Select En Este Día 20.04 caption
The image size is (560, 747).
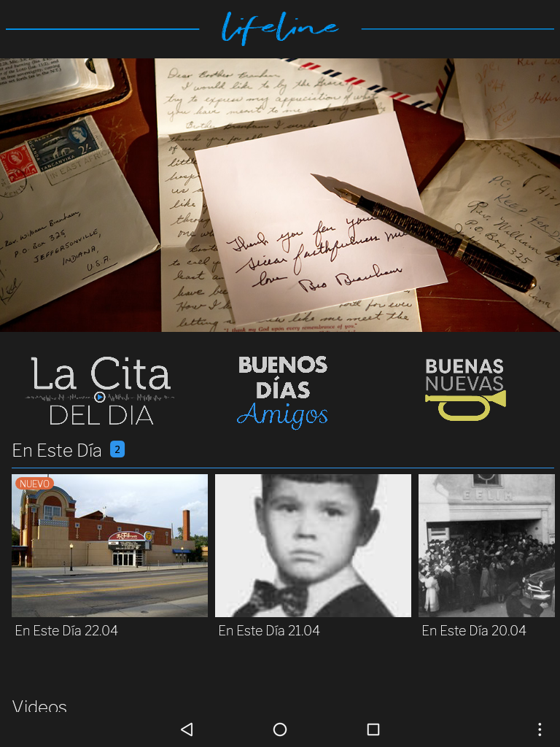pyautogui.click(x=474, y=631)
